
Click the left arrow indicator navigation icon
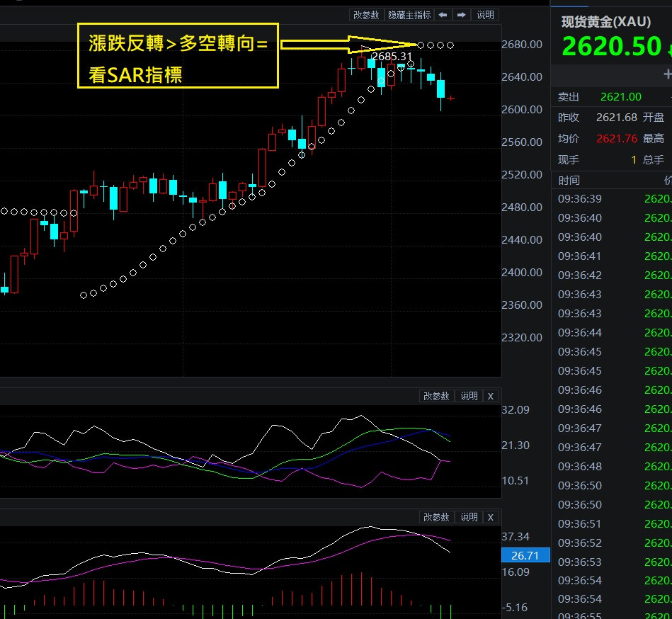443,14
